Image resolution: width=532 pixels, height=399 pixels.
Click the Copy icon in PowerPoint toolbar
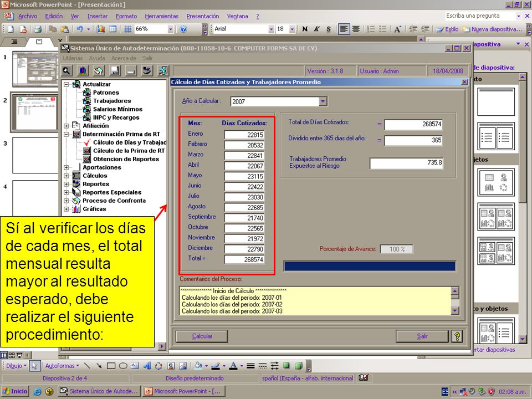[x=53, y=29]
